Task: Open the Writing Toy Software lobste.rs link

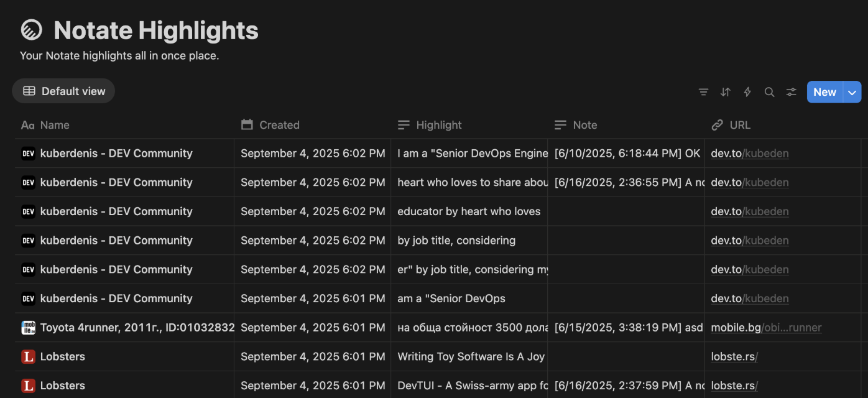Action: pos(734,357)
